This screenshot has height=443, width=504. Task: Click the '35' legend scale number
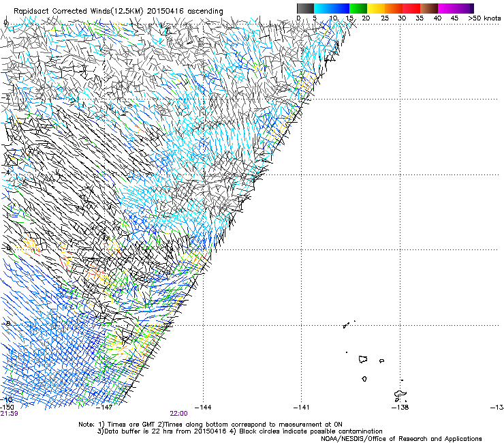420,18
